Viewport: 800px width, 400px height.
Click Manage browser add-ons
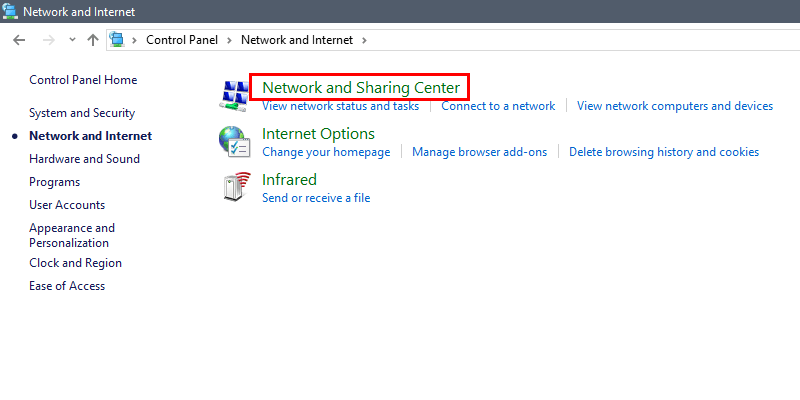479,152
